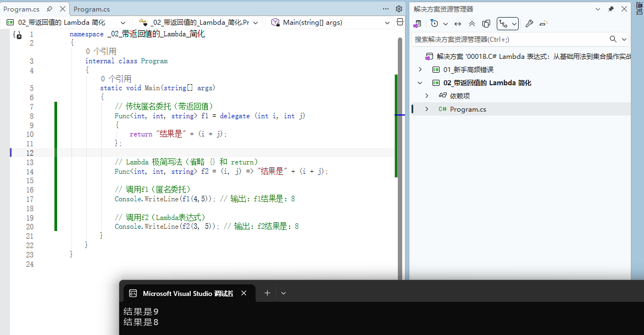Click the comment '// 调用f1（匿名委托）'

(x=152, y=189)
